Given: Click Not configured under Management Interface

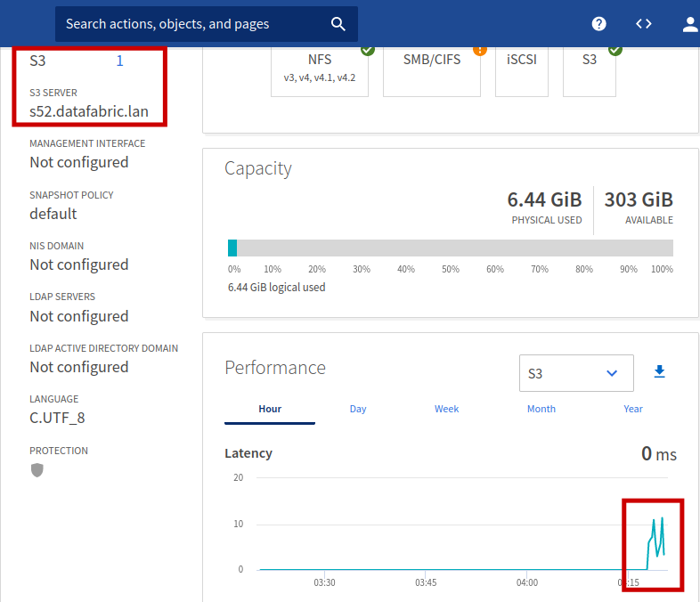Looking at the screenshot, I should tap(79, 162).
